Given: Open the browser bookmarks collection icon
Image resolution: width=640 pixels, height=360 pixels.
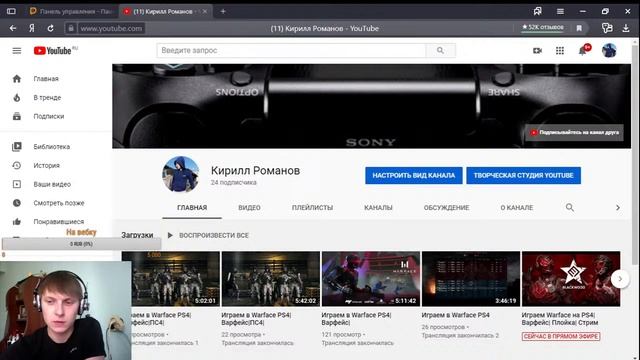Looking at the screenshot, I should 538,11.
